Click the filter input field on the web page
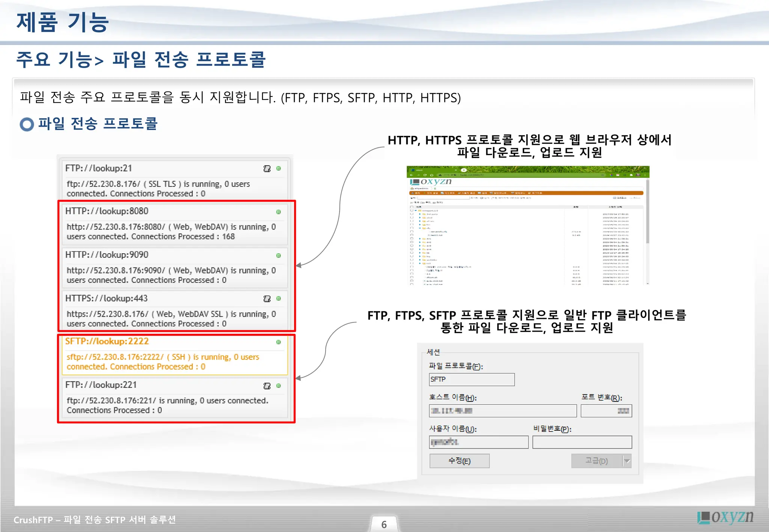Screen dimensions: 769x532 [x=443, y=198]
